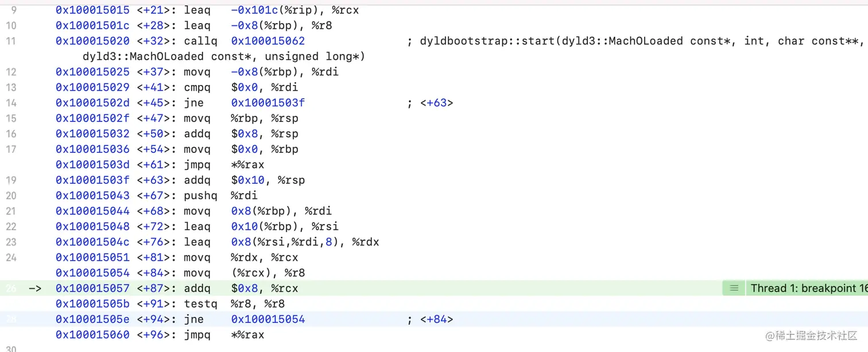Click the program counter arrow at +87
Screen dimensions: 868x352
34,288
